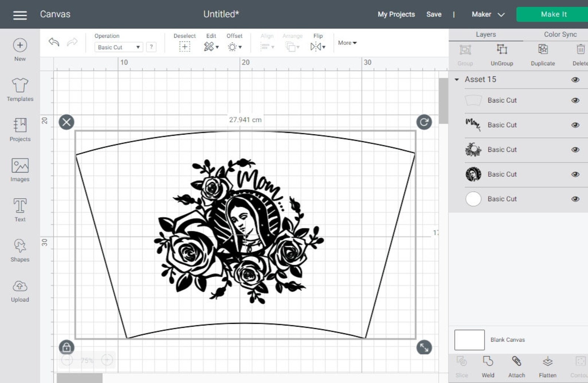Attach the selected layers

[517, 367]
